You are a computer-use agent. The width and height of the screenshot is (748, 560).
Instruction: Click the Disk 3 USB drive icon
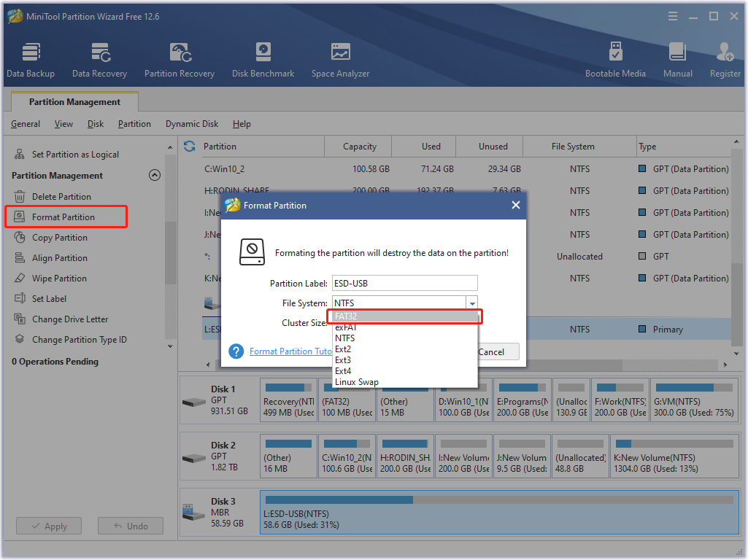point(194,513)
